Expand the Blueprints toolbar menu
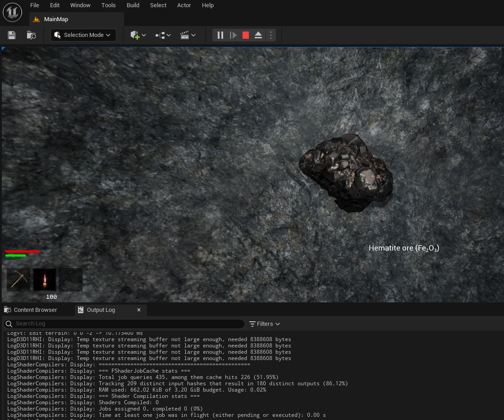504x420 pixels. click(163, 35)
